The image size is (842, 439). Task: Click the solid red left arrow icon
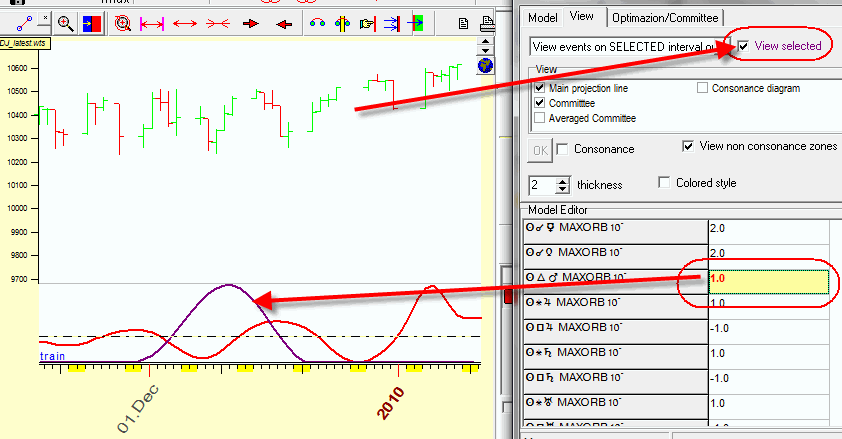point(284,23)
